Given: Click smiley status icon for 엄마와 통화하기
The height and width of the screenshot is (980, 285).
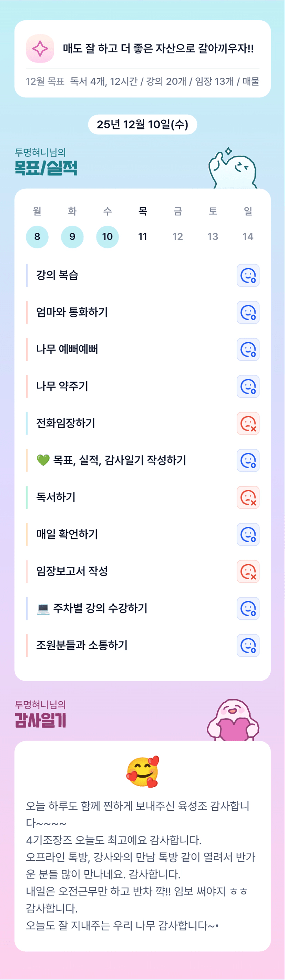Looking at the screenshot, I should click(248, 312).
